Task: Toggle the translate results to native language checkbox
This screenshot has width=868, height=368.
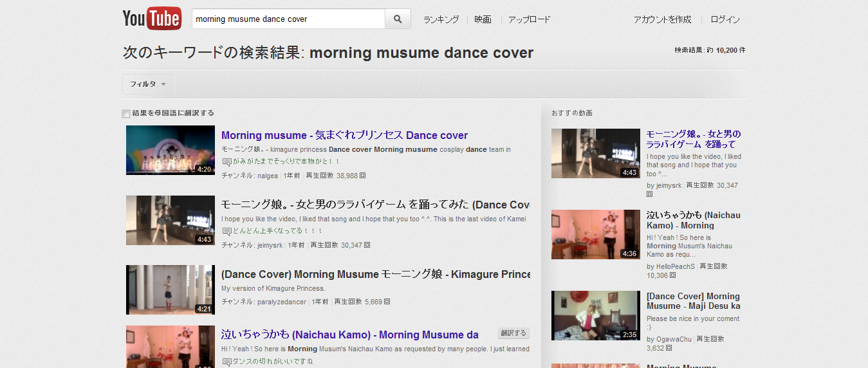Action: pos(126,114)
